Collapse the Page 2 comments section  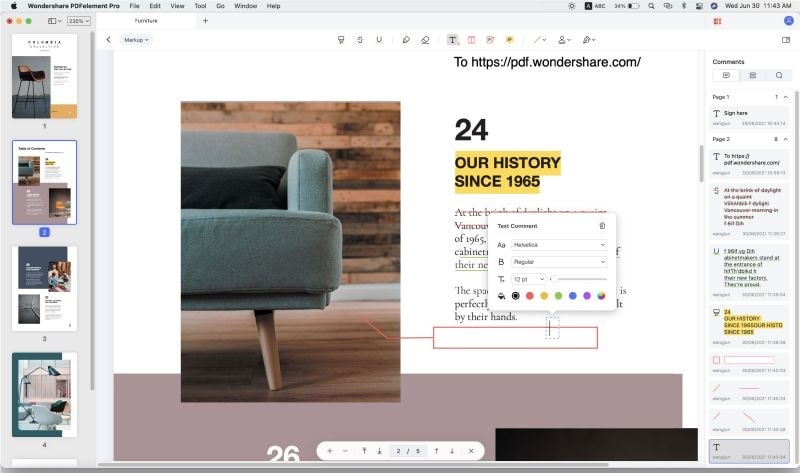tap(786, 139)
